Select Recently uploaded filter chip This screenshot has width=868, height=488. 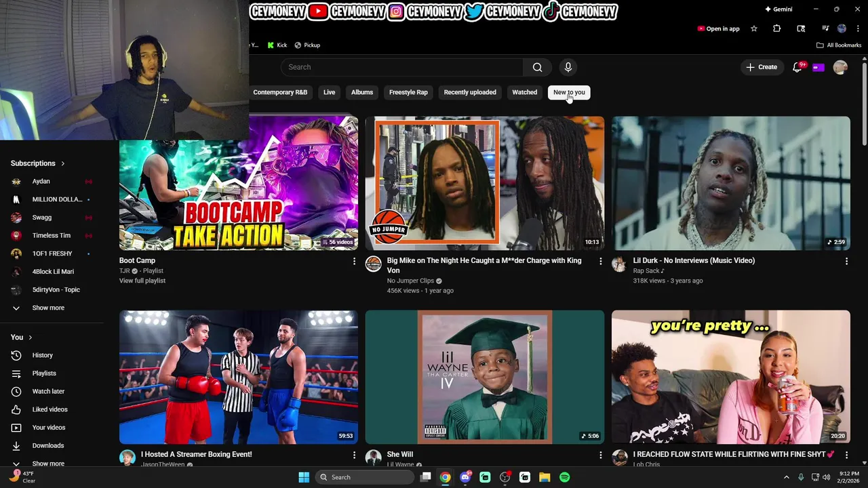(470, 92)
